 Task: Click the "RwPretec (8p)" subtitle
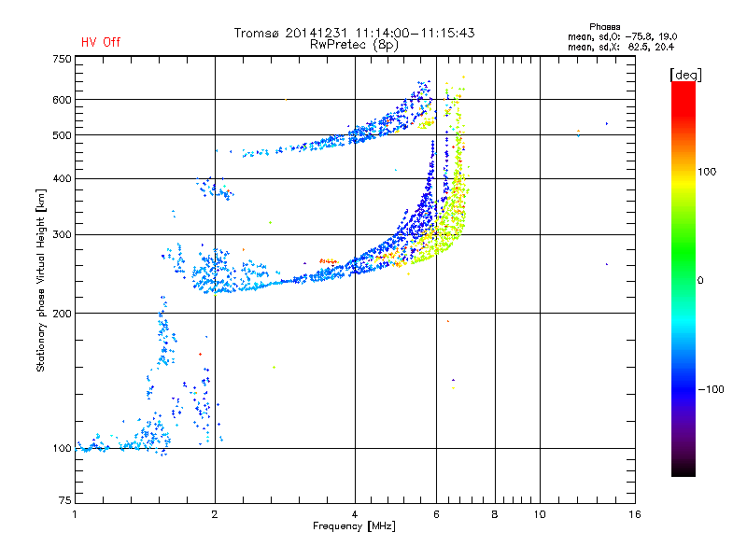(x=355, y=45)
